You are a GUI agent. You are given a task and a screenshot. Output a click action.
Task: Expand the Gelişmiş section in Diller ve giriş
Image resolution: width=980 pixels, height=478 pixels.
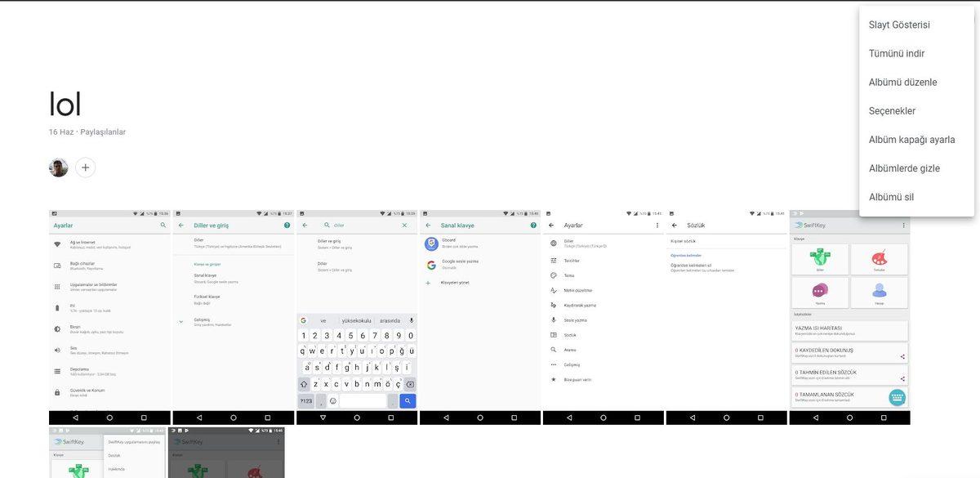[181, 320]
